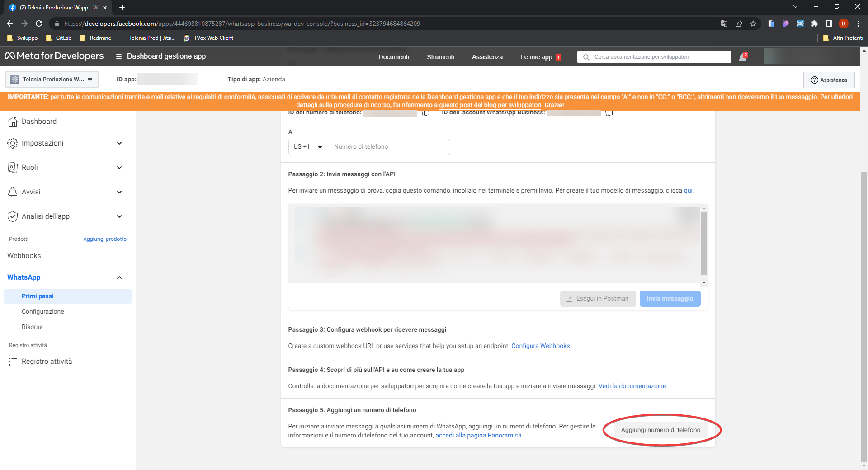The image size is (868, 470).
Task: Open Webhooks in the sidebar
Action: pyautogui.click(x=24, y=256)
